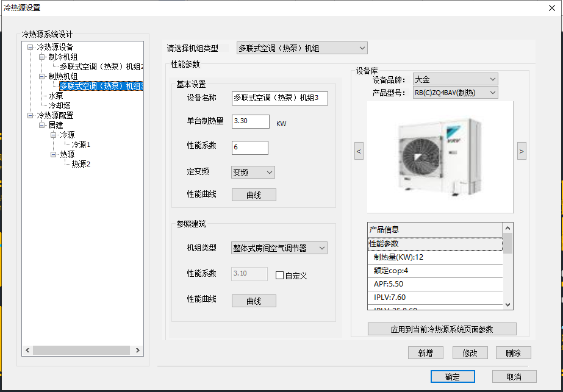563x392 pixels.
Task: Select 水泵 in the tree
Action: pyautogui.click(x=56, y=96)
